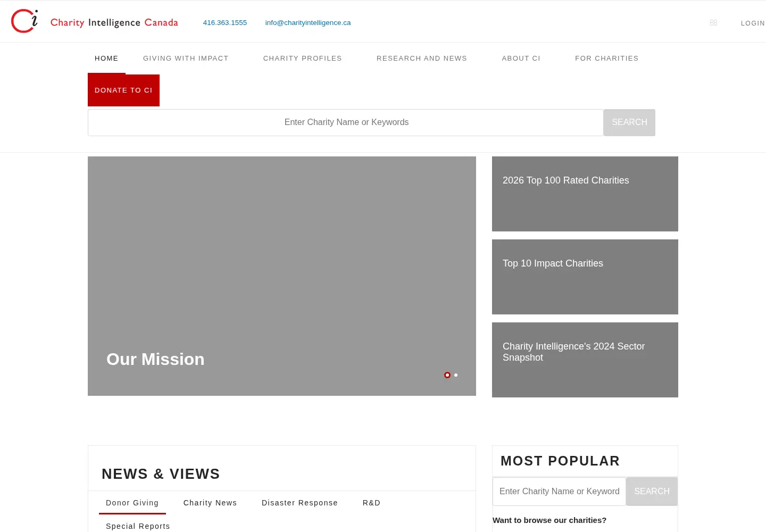Click the Login link
This screenshot has width=766, height=532.
coord(753,23)
